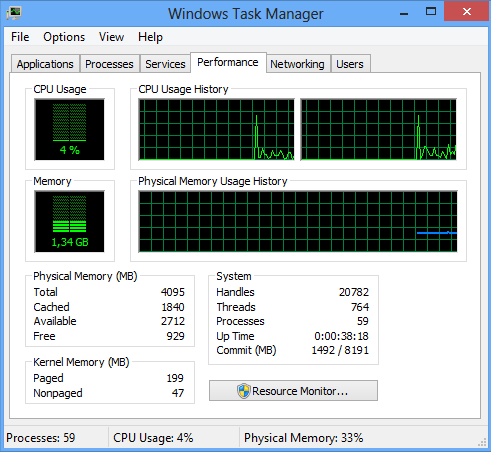Click the CPU Usage gauge meter
Screen dimensions: 491x452
(69, 129)
